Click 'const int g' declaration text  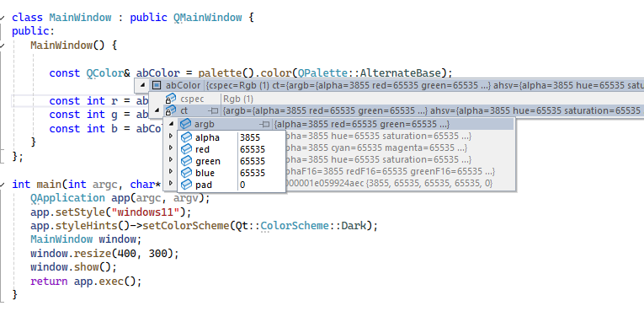click(x=83, y=115)
